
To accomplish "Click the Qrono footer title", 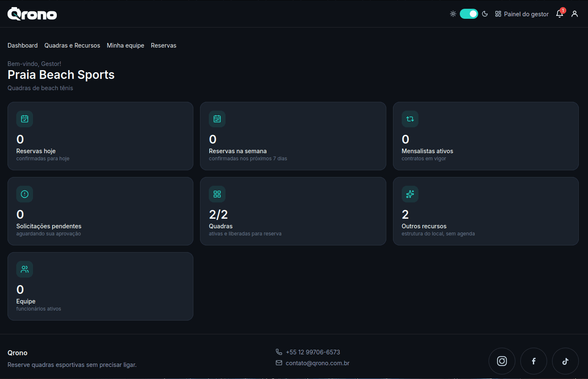I will click(18, 353).
